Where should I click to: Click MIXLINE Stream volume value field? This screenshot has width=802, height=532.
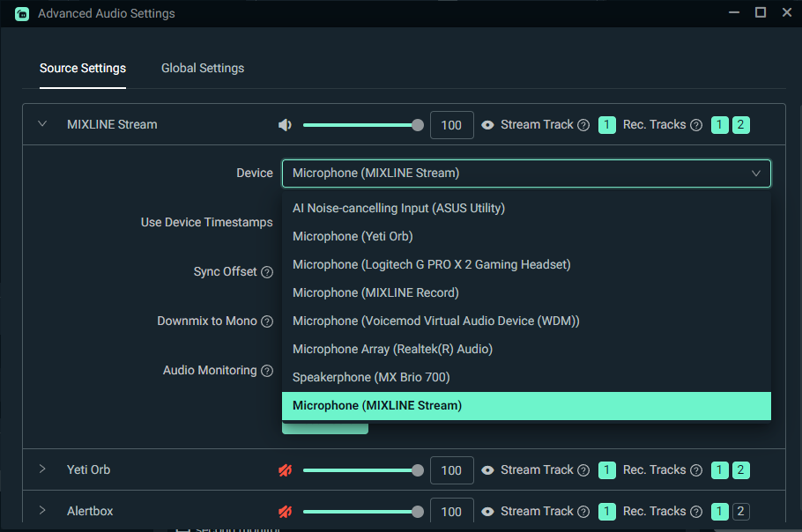(451, 125)
